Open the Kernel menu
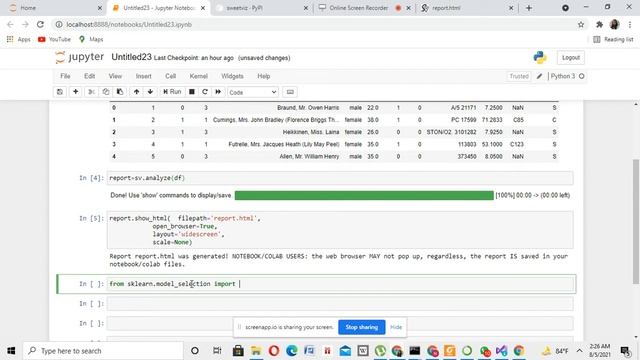 coord(199,76)
